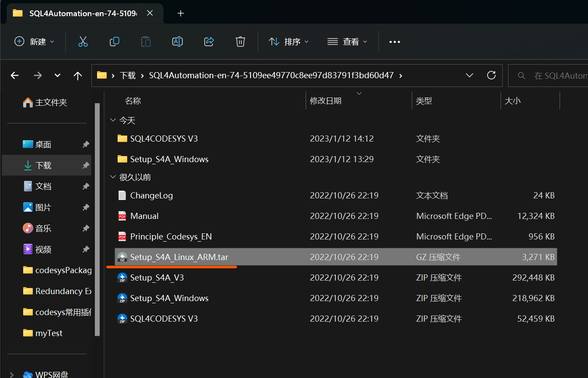Click the SQL4CODESYS V3 folder icon
The image size is (588, 378).
[122, 139]
